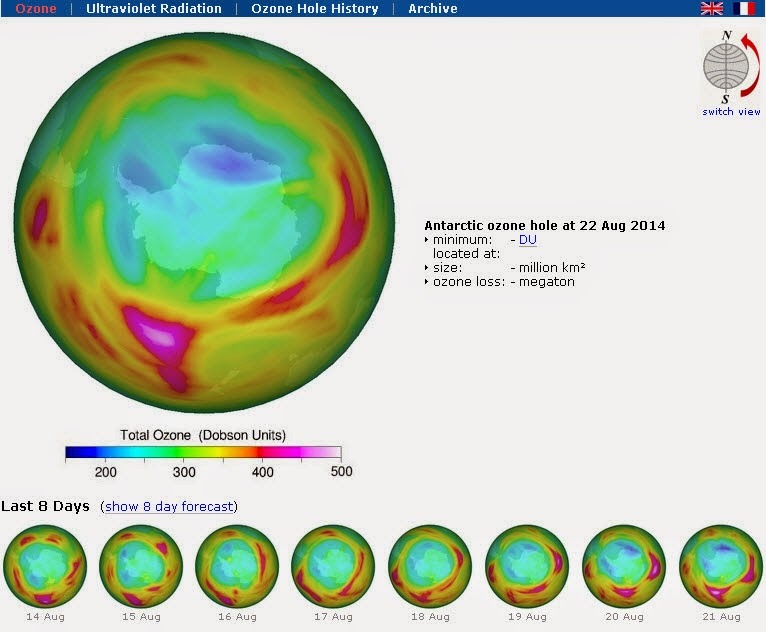Switch language with the UK flag

pyautogui.click(x=711, y=8)
